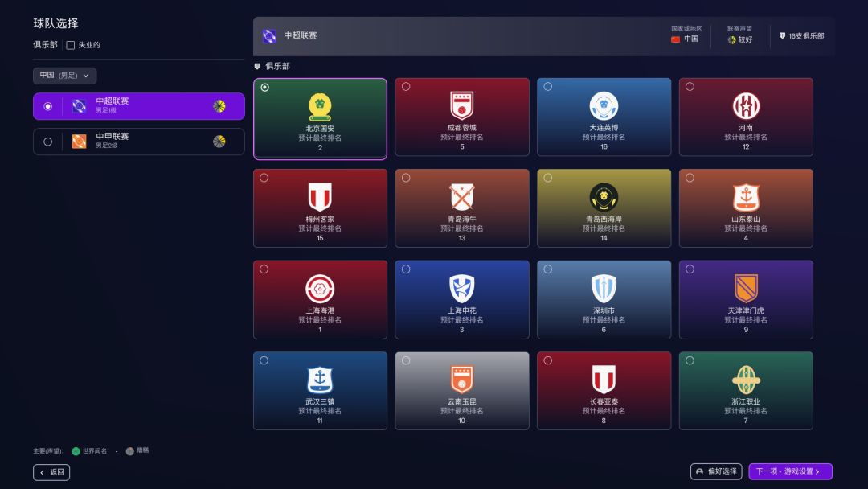The height and width of the screenshot is (489, 868).
Task: Click the 上海海港 club crest
Action: pyautogui.click(x=320, y=289)
